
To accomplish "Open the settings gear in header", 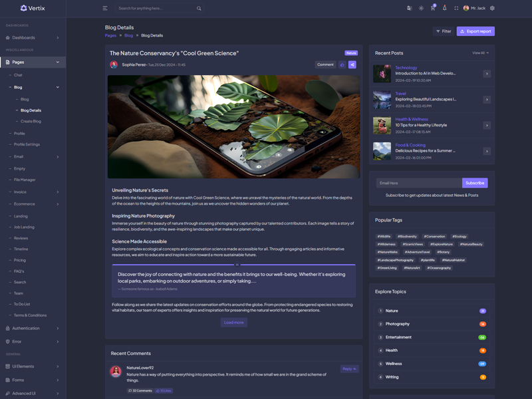I will [492, 8].
